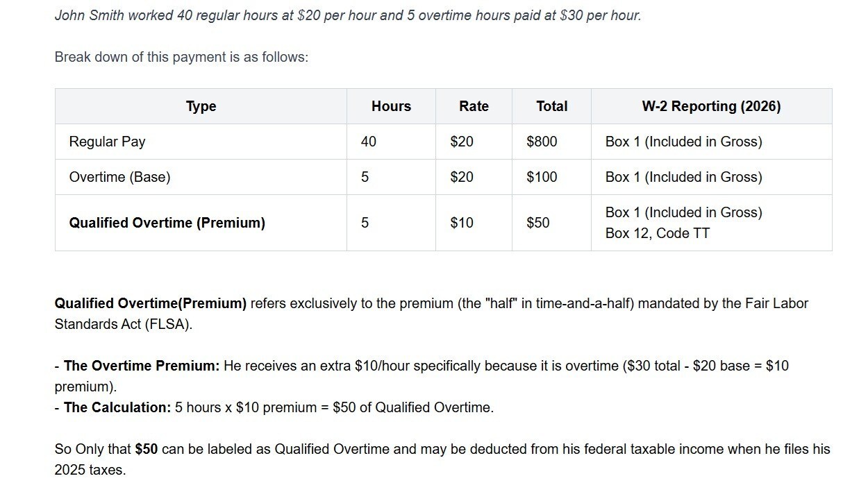Click the bold The Calculation label
868x483 pixels.
point(117,407)
